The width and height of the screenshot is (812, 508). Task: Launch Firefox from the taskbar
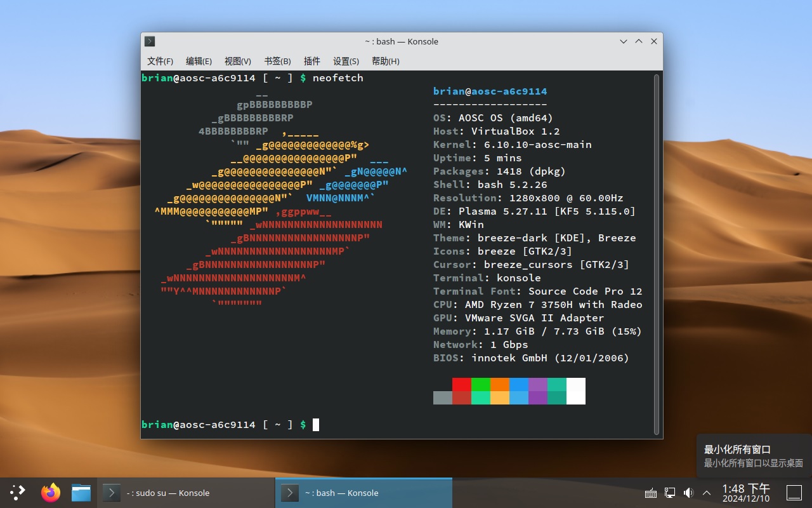point(51,492)
